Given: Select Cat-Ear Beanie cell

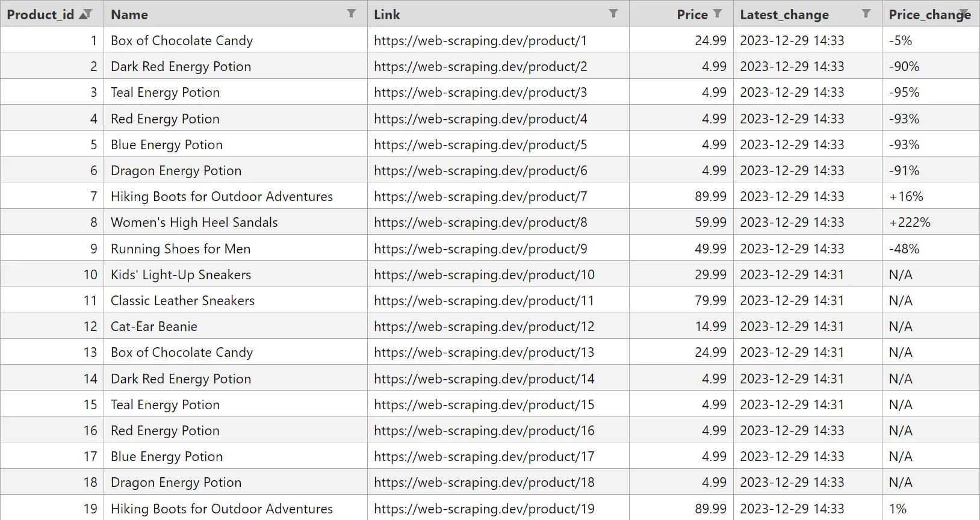Looking at the screenshot, I should [235, 326].
